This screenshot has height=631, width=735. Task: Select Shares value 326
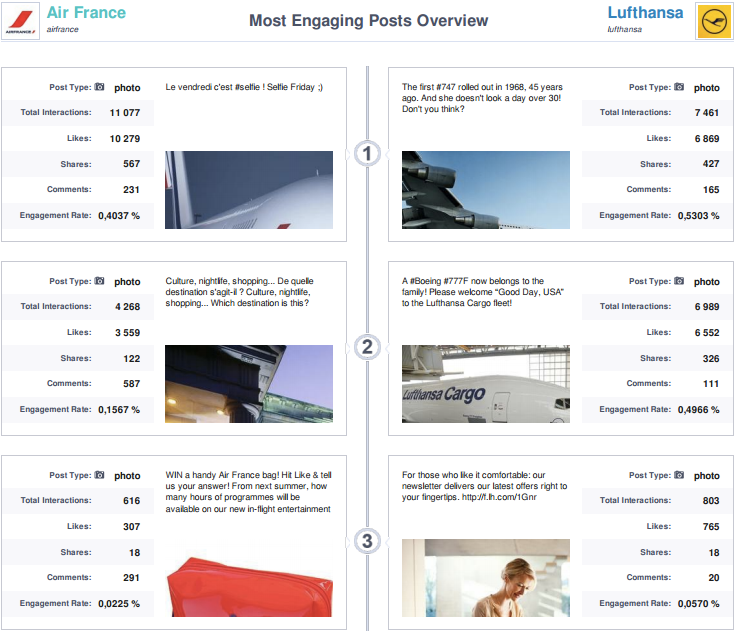[711, 359]
